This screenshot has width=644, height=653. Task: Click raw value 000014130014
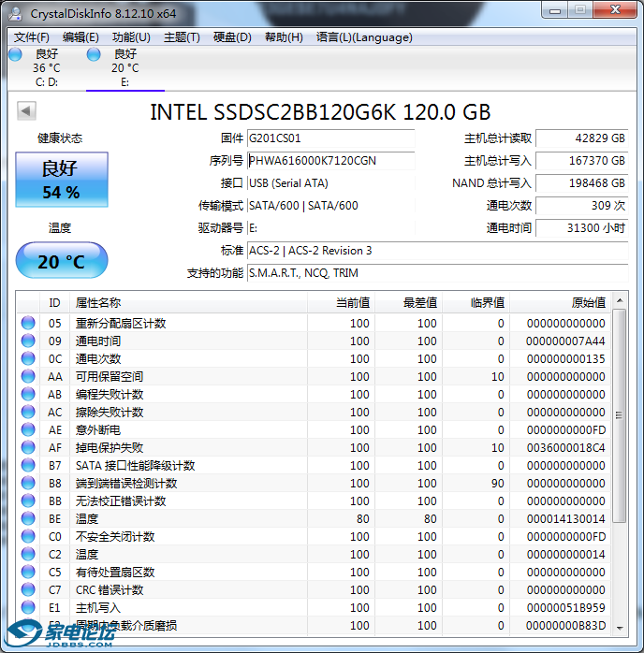(565, 518)
